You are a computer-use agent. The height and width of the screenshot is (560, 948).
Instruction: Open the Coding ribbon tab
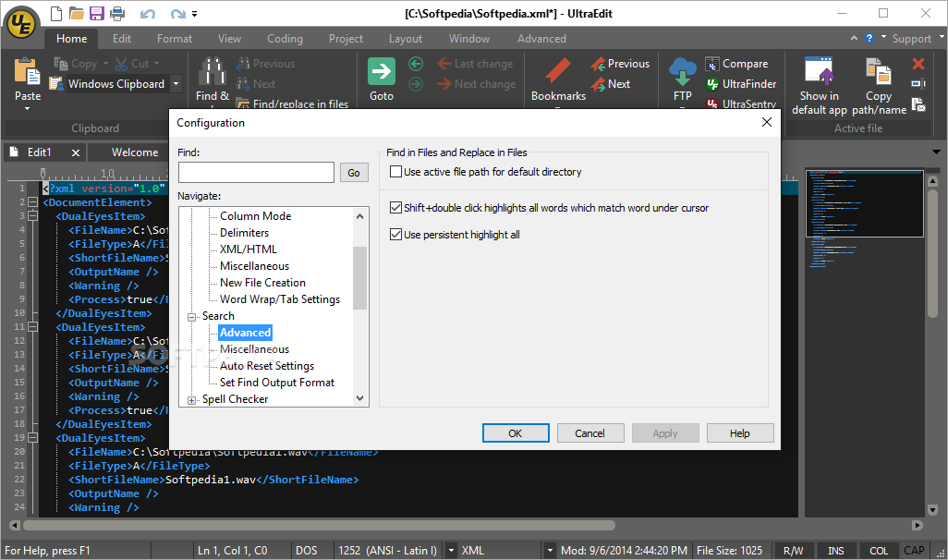[x=285, y=39]
